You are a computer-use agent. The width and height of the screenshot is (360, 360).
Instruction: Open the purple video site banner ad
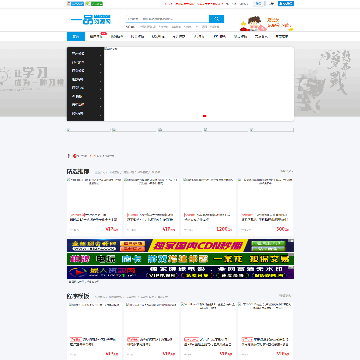[x=180, y=272]
